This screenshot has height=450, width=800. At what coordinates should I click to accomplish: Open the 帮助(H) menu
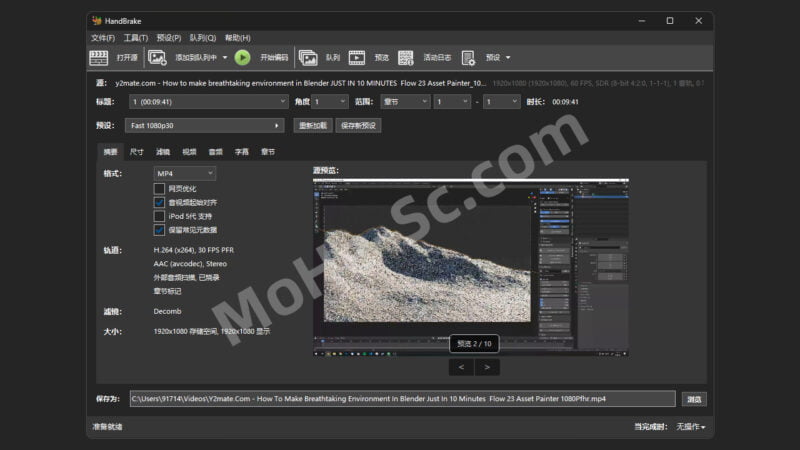(238, 38)
